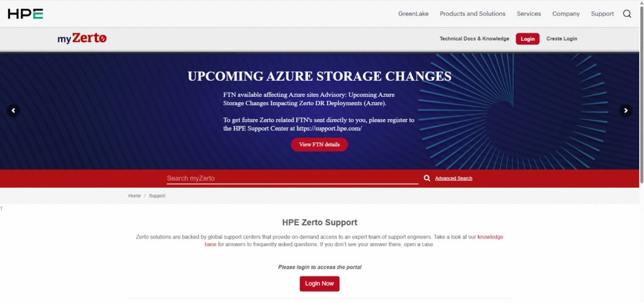The image size is (644, 303).
Task: Open the knowledge base link
Action: click(x=490, y=237)
